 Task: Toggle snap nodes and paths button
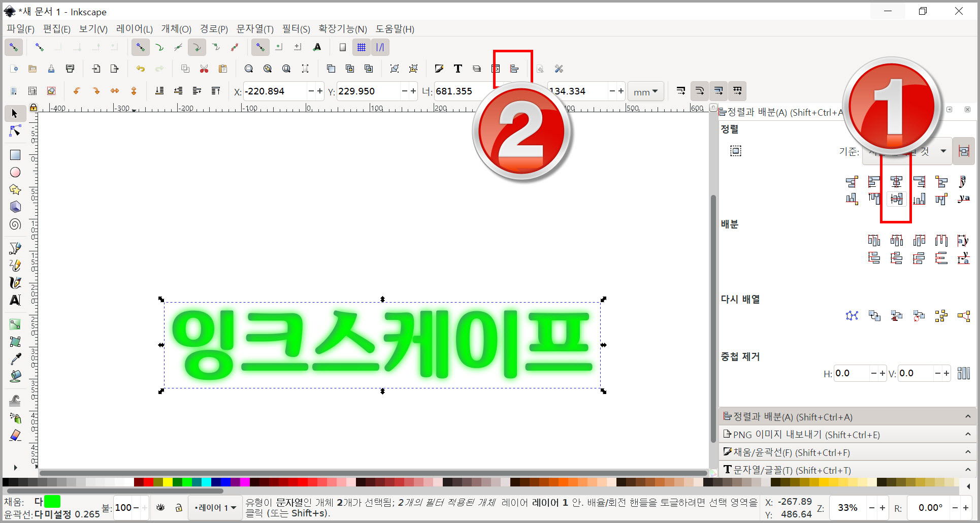point(140,47)
